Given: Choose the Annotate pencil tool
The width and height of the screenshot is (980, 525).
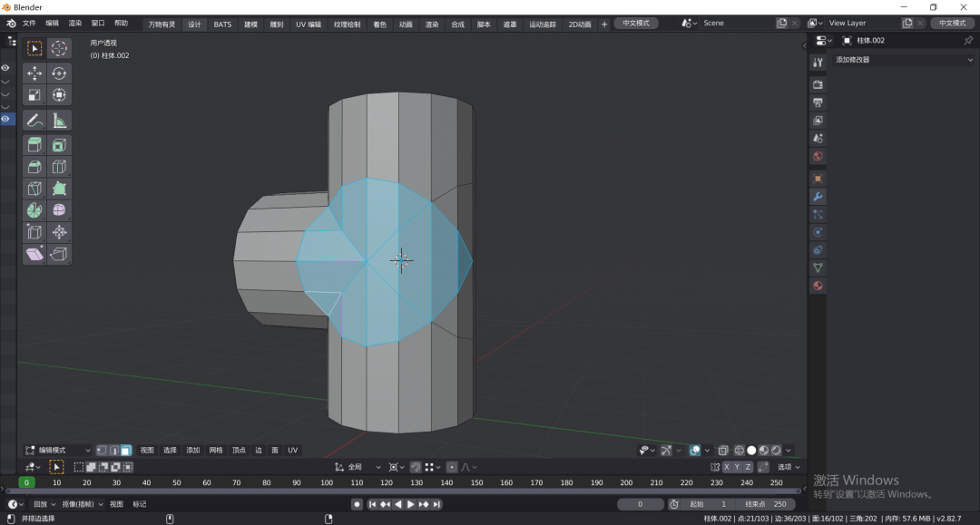Looking at the screenshot, I should coord(34,120).
